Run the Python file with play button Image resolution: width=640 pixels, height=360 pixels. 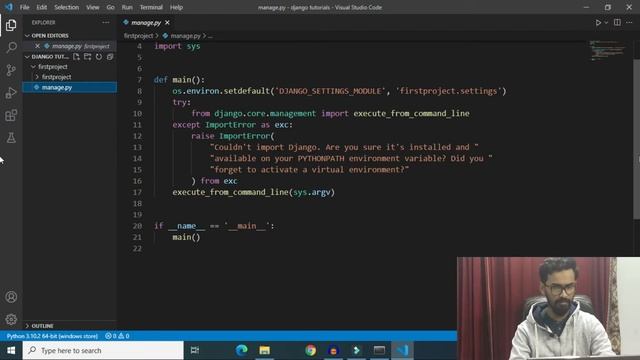598,22
